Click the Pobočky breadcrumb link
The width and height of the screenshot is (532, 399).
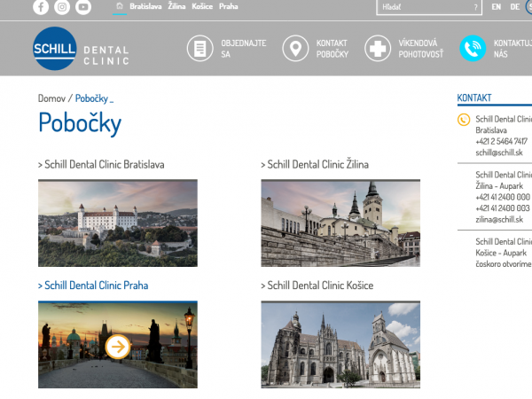tap(91, 98)
